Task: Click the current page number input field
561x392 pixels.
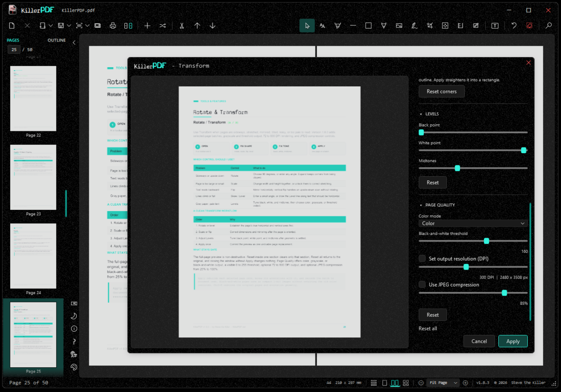Action: pyautogui.click(x=14, y=50)
